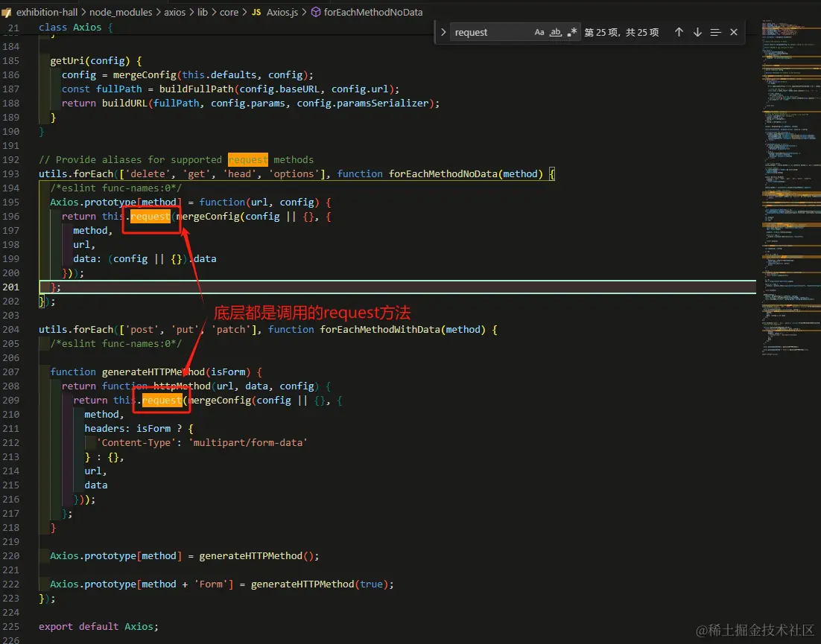Image resolution: width=821 pixels, height=644 pixels.
Task: Click line number 193 in gutter
Action: click(x=11, y=173)
